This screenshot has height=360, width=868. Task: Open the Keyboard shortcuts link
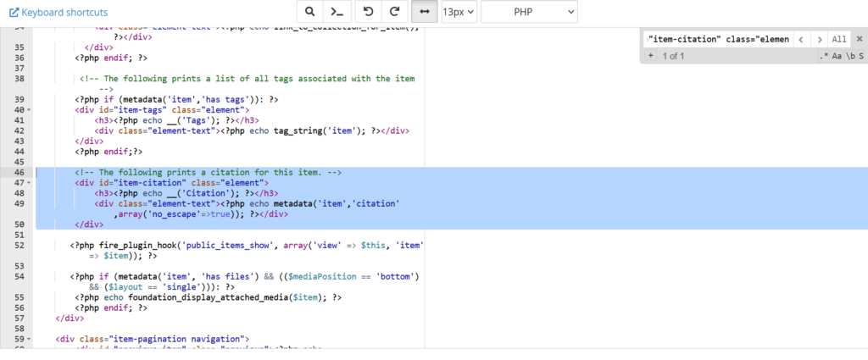[x=58, y=12]
